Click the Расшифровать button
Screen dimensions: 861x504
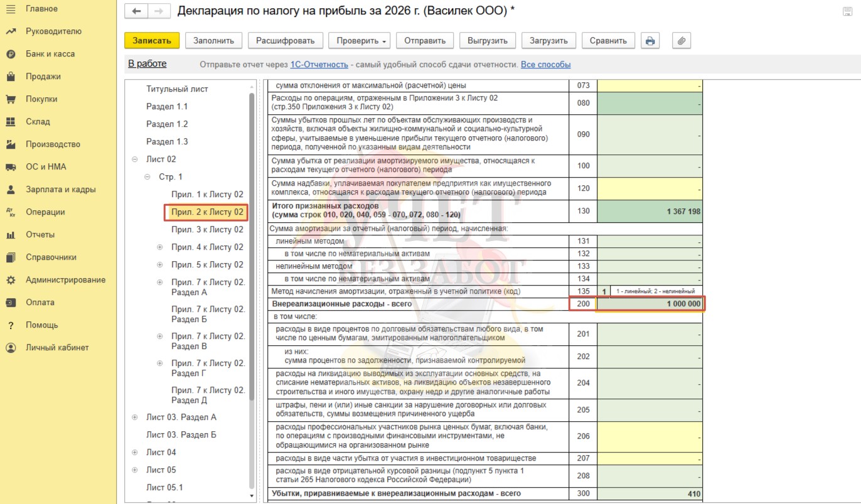pyautogui.click(x=286, y=41)
